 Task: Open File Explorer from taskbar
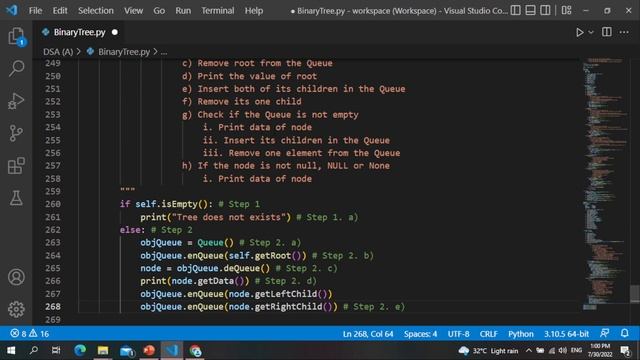[103, 350]
